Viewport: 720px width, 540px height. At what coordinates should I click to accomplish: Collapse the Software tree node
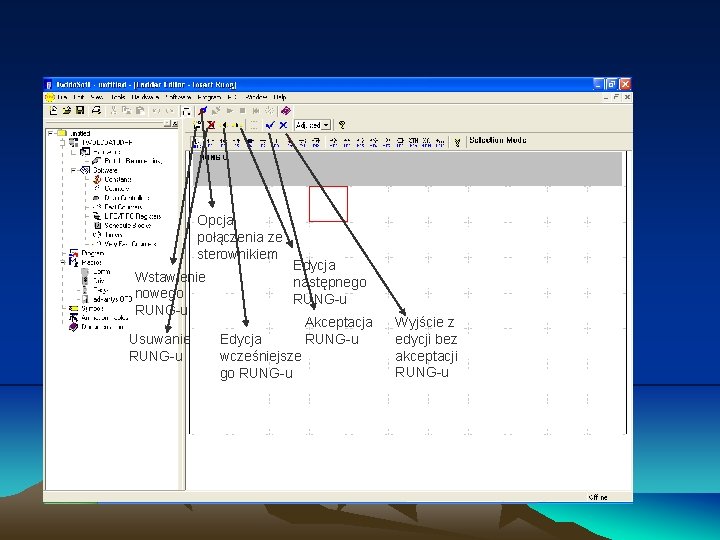point(73,170)
